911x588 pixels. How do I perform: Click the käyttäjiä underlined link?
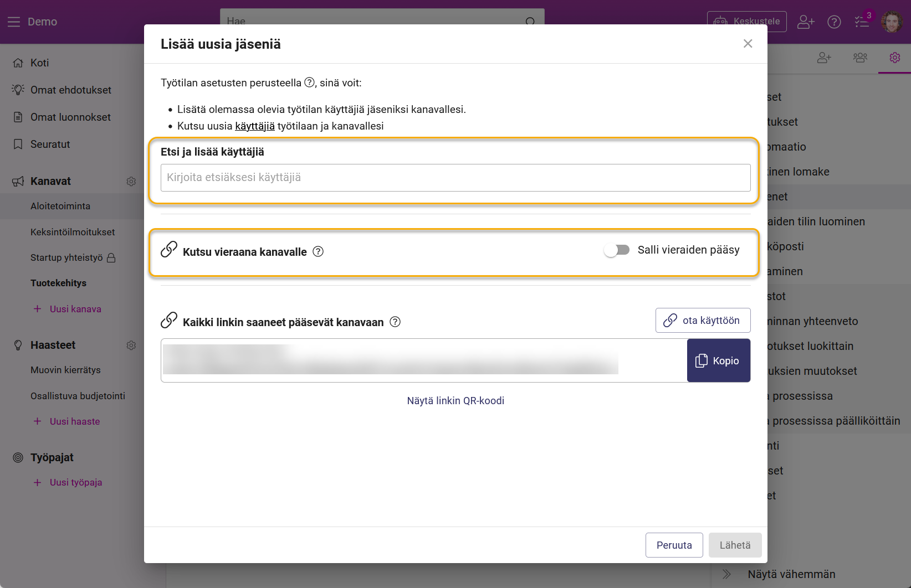tap(254, 126)
